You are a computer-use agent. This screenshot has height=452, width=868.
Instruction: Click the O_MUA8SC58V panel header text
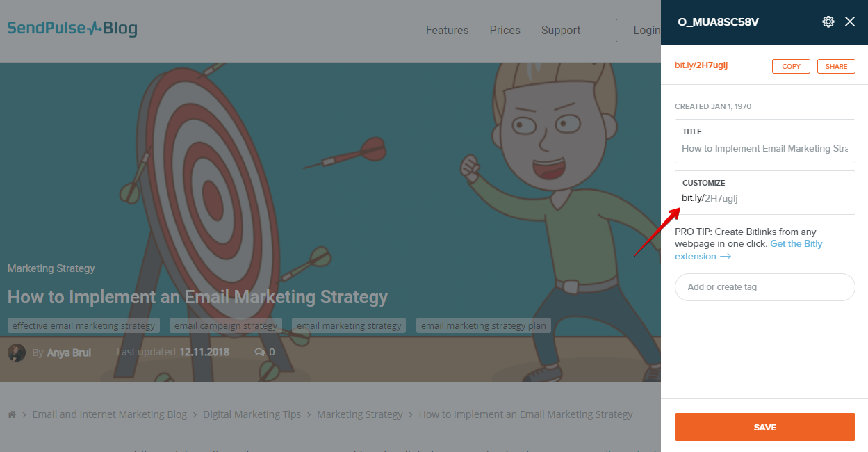(718, 22)
